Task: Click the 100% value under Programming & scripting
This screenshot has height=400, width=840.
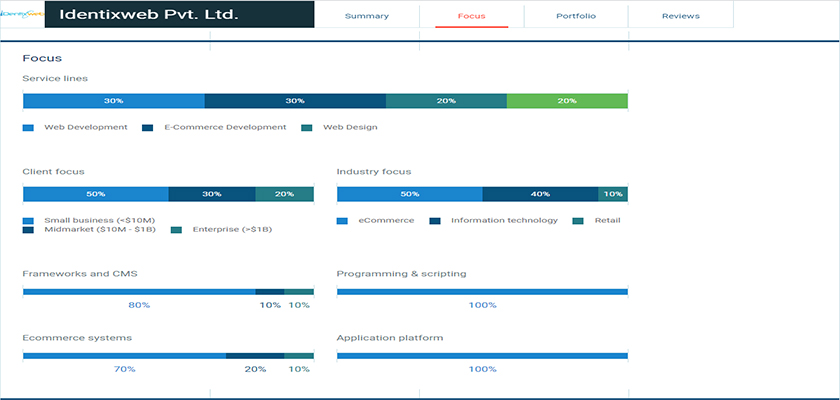Action: (x=483, y=305)
